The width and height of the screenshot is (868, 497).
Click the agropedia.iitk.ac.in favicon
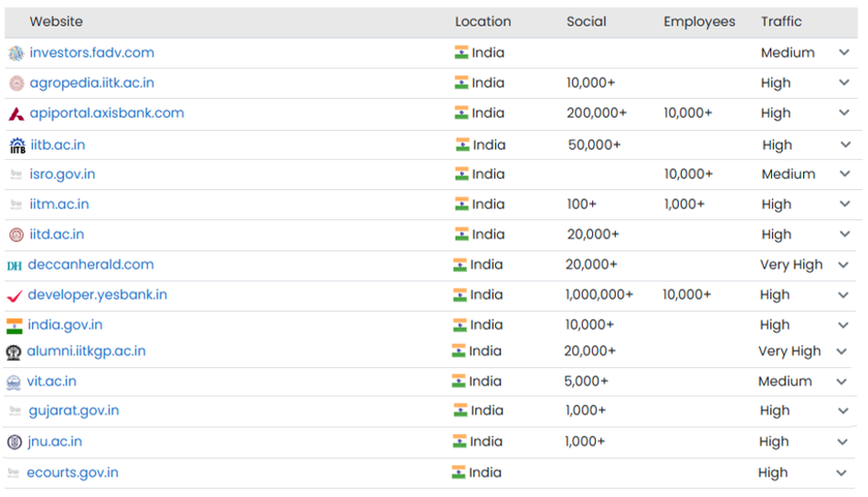[16, 84]
